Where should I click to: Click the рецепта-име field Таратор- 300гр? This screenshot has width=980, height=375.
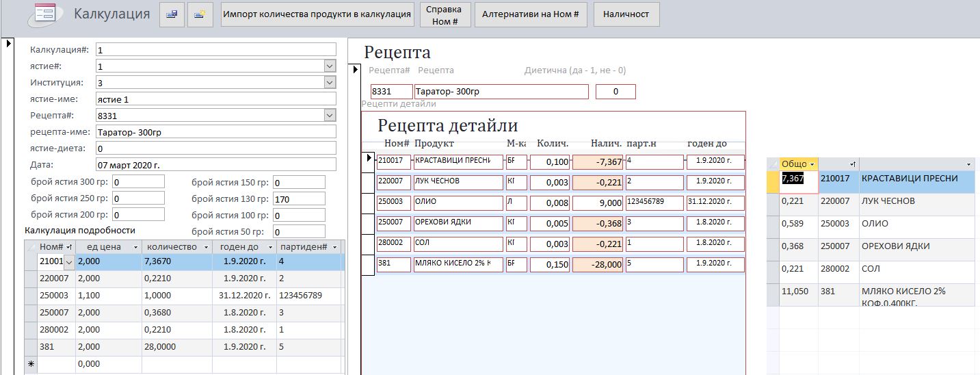(x=216, y=131)
